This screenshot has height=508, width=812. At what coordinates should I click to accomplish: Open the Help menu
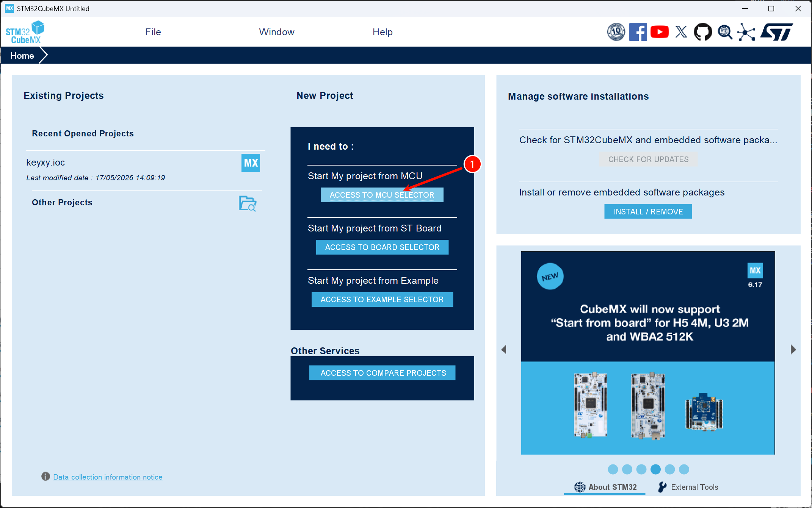coord(382,32)
